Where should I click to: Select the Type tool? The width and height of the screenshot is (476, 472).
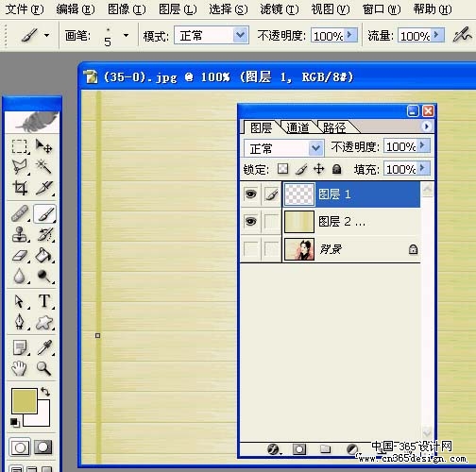point(44,301)
